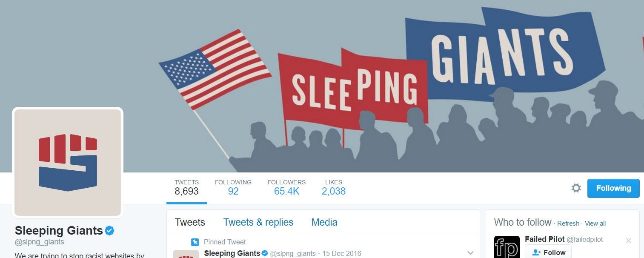View the 8,693 tweets count

(x=186, y=187)
